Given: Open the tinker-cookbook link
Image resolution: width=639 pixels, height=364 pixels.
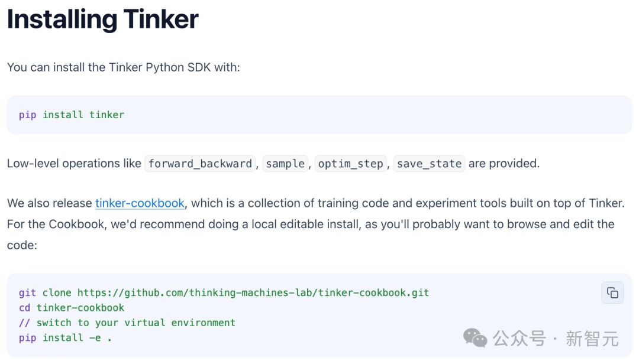Looking at the screenshot, I should click(140, 203).
